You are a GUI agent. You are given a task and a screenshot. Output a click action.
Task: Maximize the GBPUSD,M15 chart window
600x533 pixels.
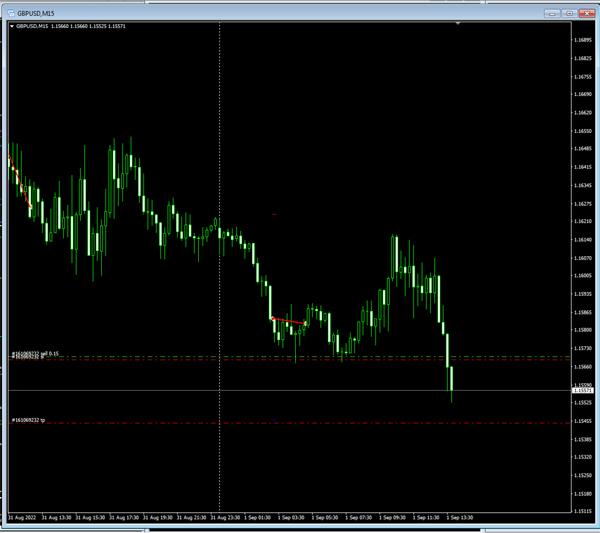tap(569, 13)
